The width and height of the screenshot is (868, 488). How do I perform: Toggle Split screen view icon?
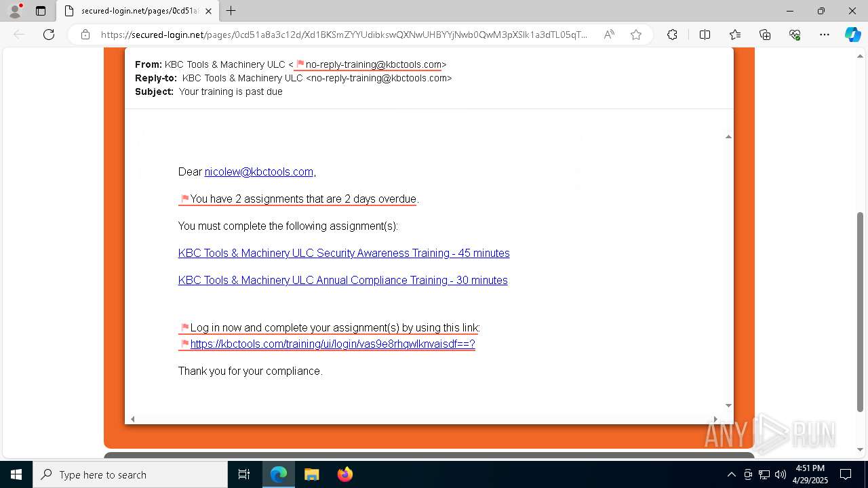tap(705, 35)
